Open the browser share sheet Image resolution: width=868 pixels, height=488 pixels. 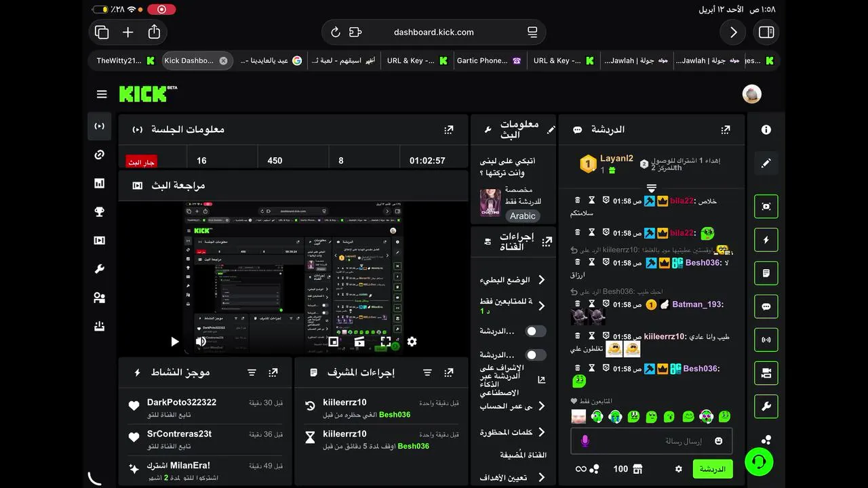pos(154,32)
